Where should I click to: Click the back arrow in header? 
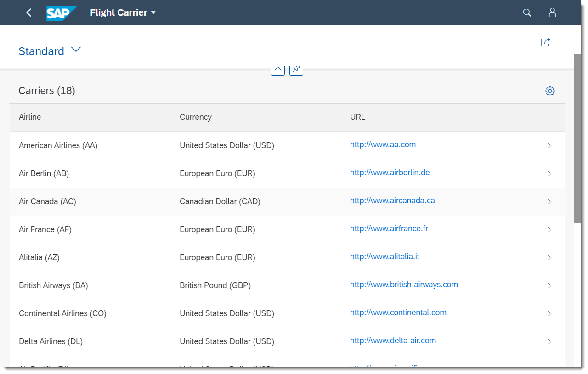pyautogui.click(x=29, y=13)
